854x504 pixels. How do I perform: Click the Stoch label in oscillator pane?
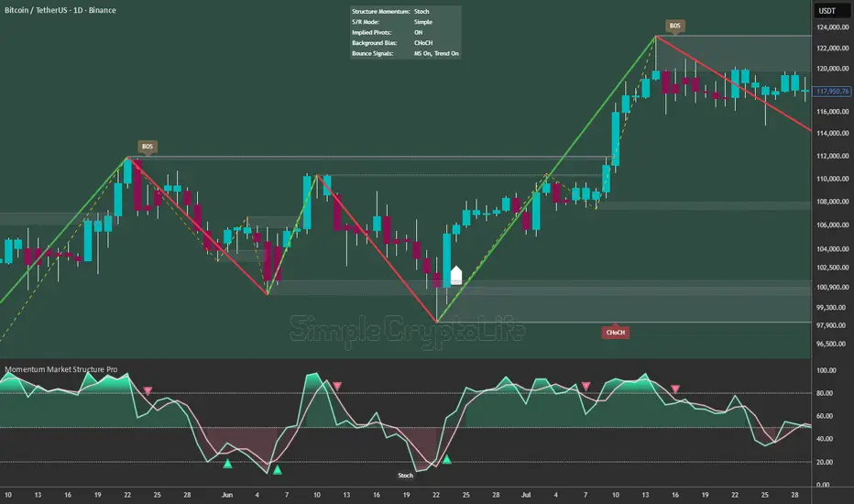point(405,475)
